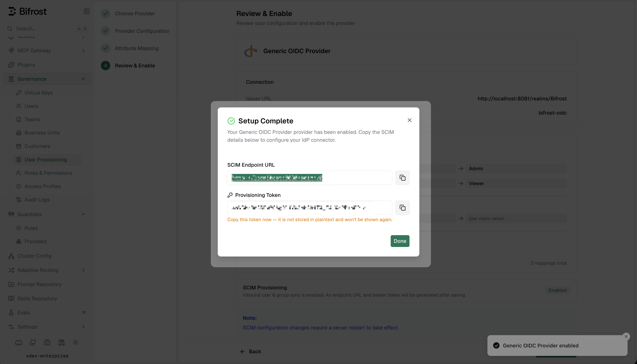Click the Generic OIDC Provider heading
The width and height of the screenshot is (637, 364).
pyautogui.click(x=297, y=51)
